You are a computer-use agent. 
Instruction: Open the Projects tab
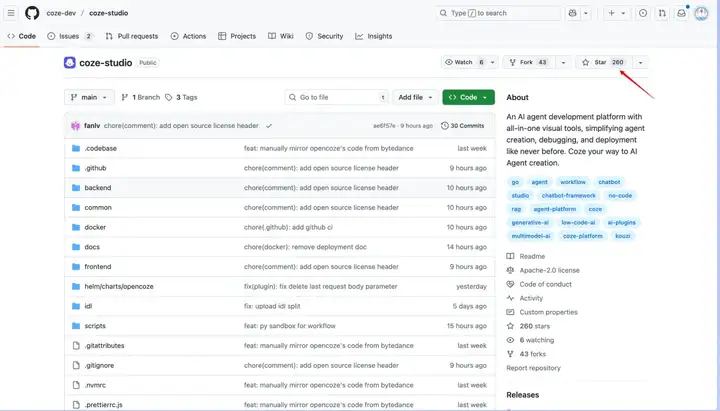pyautogui.click(x=237, y=36)
